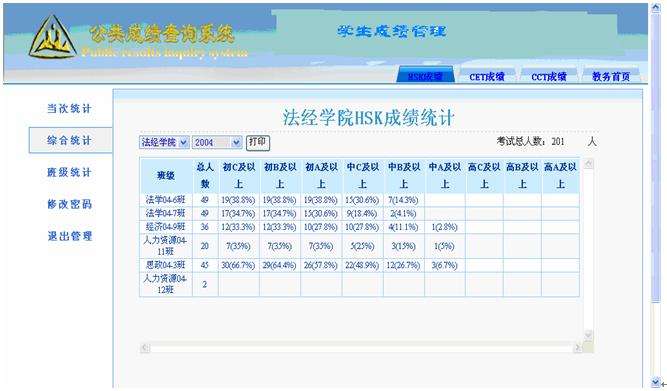Viewport: 667px width, 391px height.
Task: Click total count 45 for 思政04-3班
Action: tap(205, 265)
